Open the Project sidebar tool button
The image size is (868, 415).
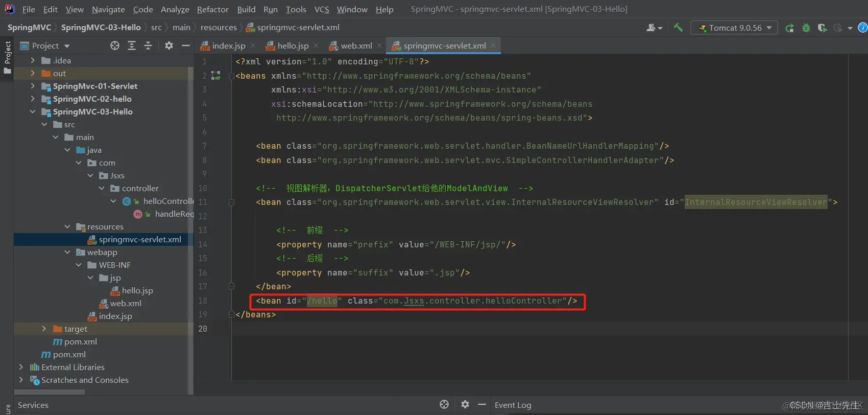pyautogui.click(x=7, y=57)
